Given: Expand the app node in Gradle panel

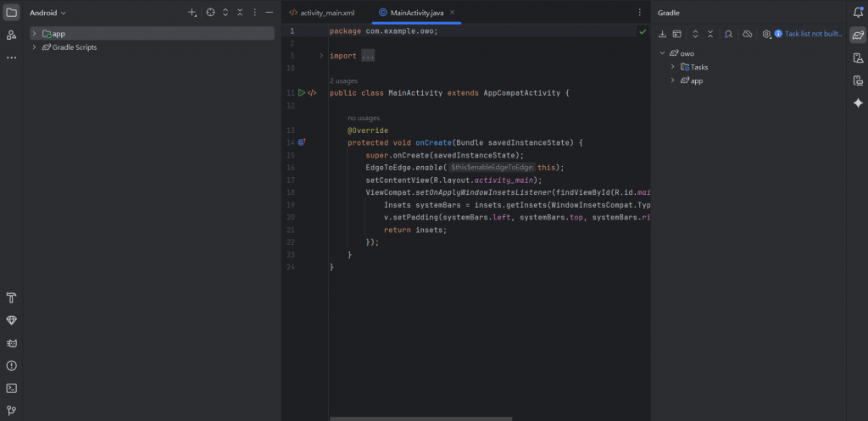Looking at the screenshot, I should [x=672, y=80].
